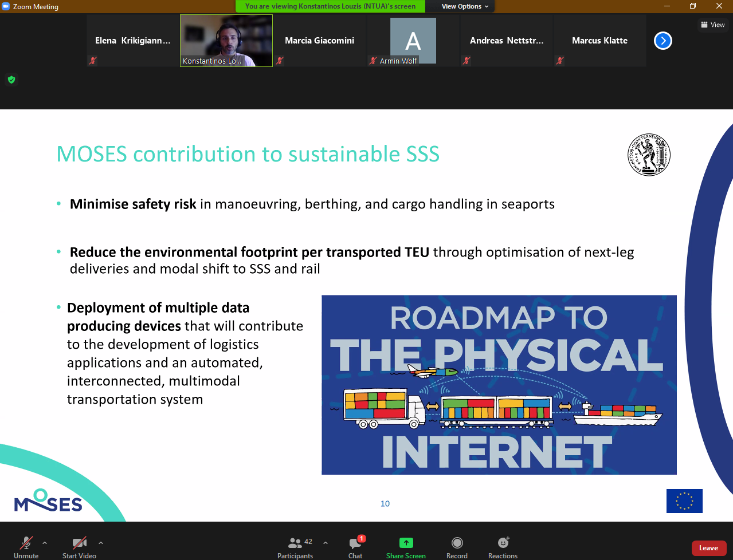This screenshot has width=733, height=560.
Task: Expand the arrow next to Participants
Action: pos(326,543)
